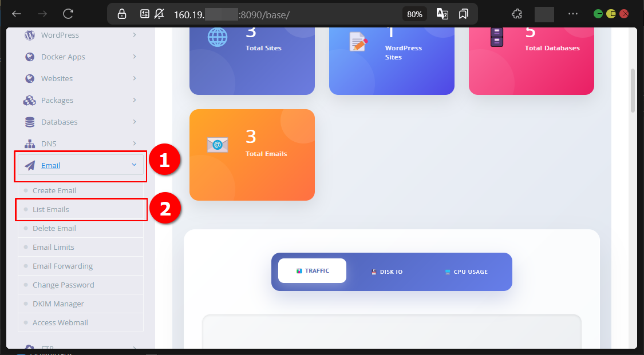Click the document pencil icon on WordPress Sites card
The height and width of the screenshot is (355, 644).
click(358, 41)
